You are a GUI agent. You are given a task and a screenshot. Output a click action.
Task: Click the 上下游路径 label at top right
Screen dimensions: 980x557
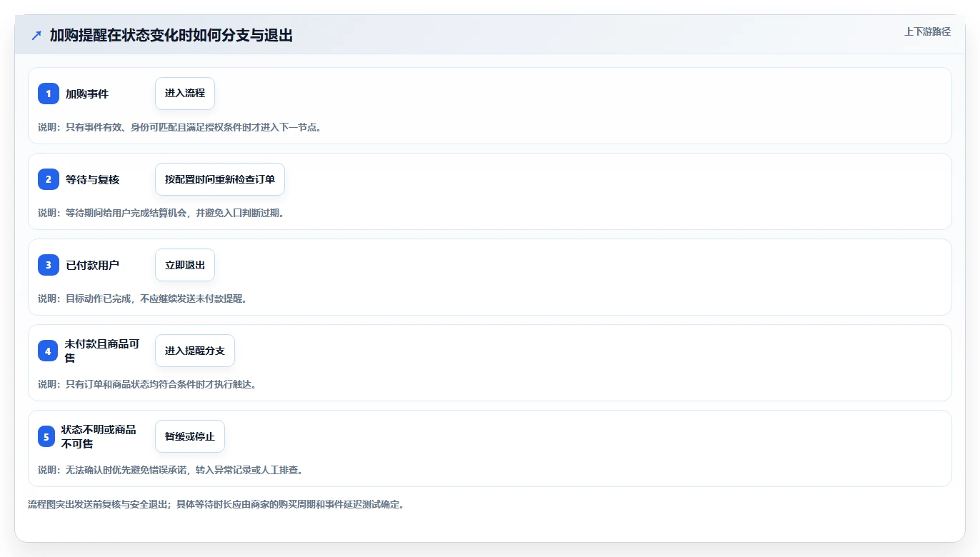pyautogui.click(x=927, y=31)
